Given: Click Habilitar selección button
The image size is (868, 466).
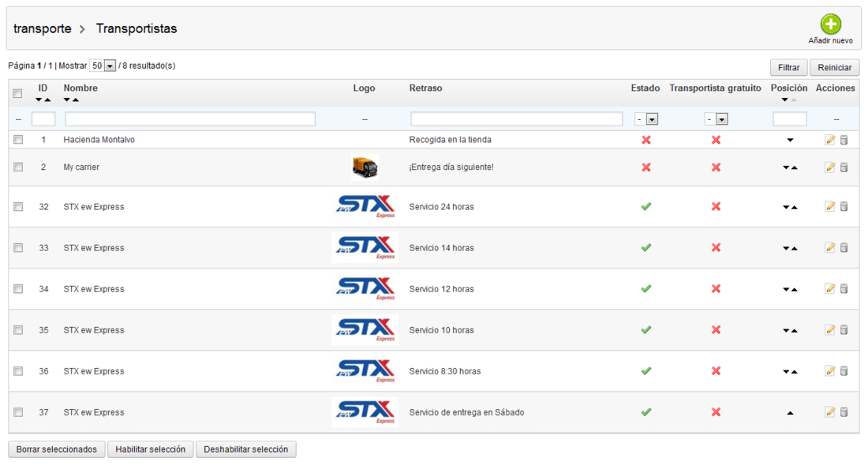Looking at the screenshot, I should point(150,449).
